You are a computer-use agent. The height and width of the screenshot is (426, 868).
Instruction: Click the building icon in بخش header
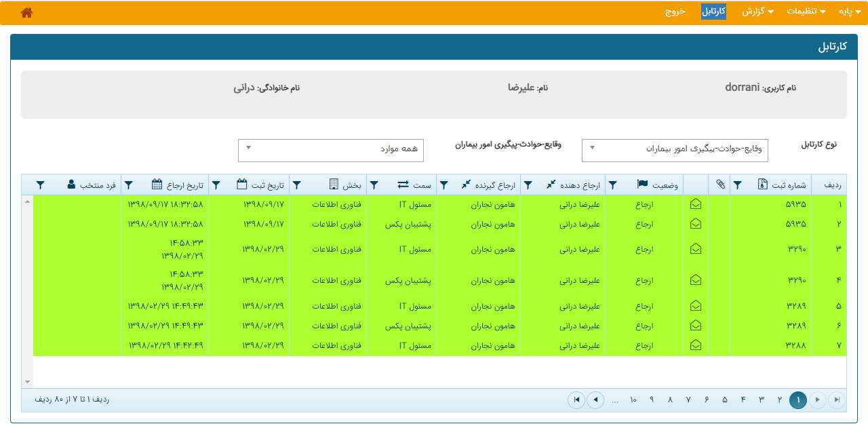[x=334, y=184]
